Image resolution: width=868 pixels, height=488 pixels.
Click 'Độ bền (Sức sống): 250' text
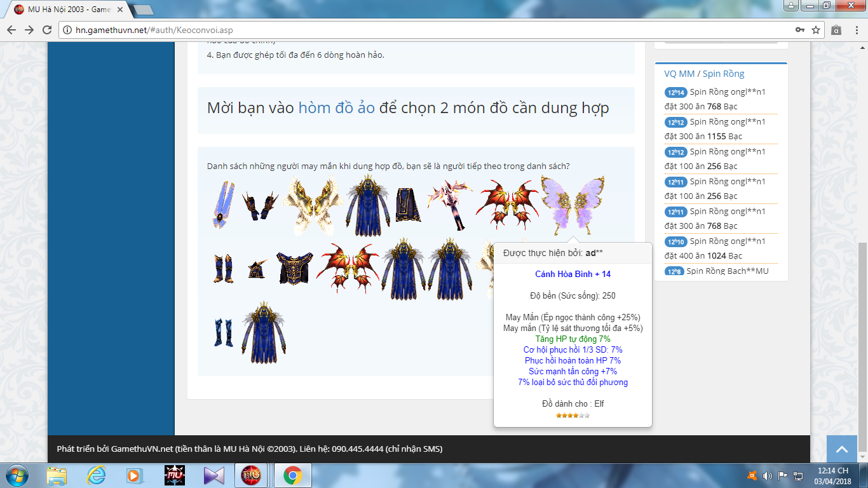point(573,295)
